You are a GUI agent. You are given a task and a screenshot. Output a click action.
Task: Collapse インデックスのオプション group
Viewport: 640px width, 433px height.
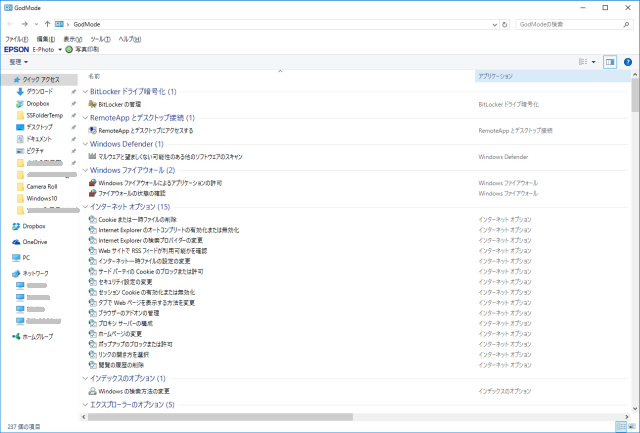(x=85, y=378)
